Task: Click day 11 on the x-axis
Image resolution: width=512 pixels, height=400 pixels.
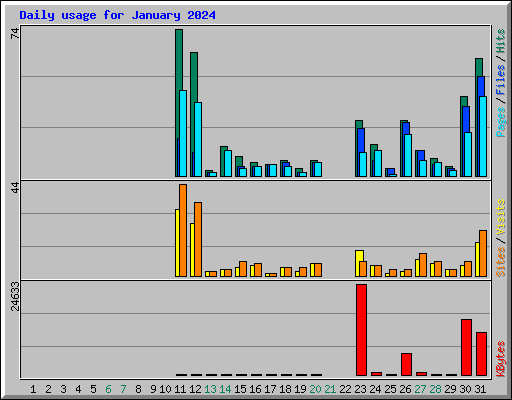Action: pos(180,389)
